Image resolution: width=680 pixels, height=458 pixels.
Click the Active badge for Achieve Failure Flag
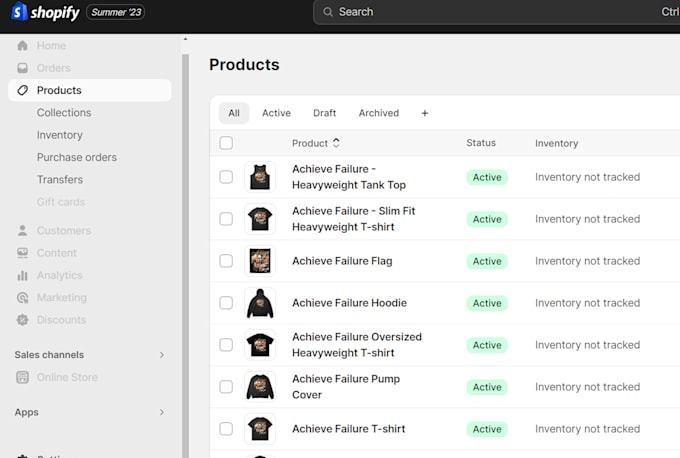487,261
